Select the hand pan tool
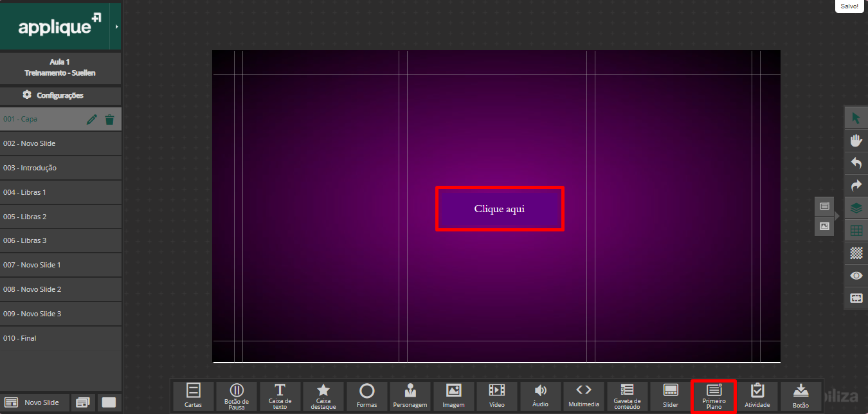 856,141
